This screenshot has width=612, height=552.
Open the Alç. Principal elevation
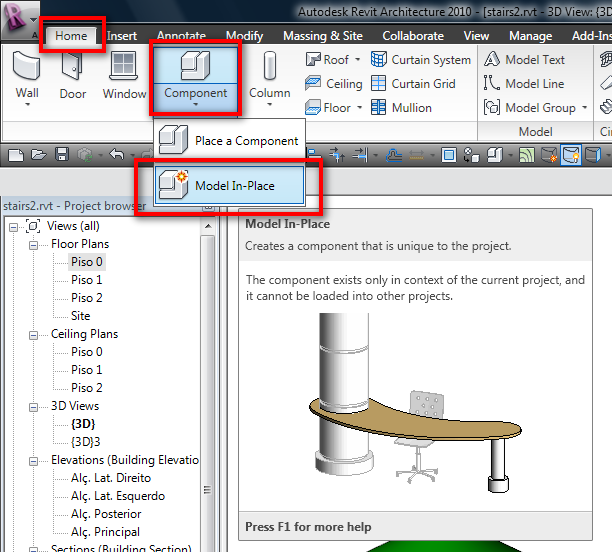click(x=105, y=532)
